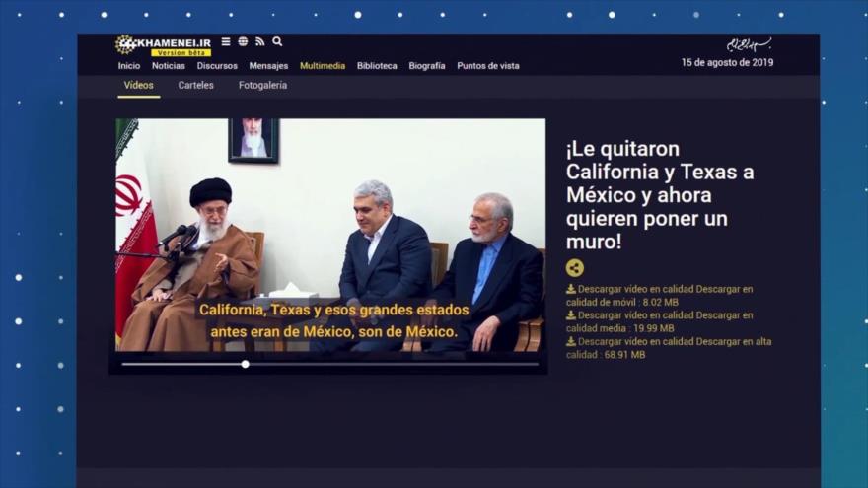The width and height of the screenshot is (868, 488).
Task: Click download icon for mobile quality
Action: pos(571,290)
